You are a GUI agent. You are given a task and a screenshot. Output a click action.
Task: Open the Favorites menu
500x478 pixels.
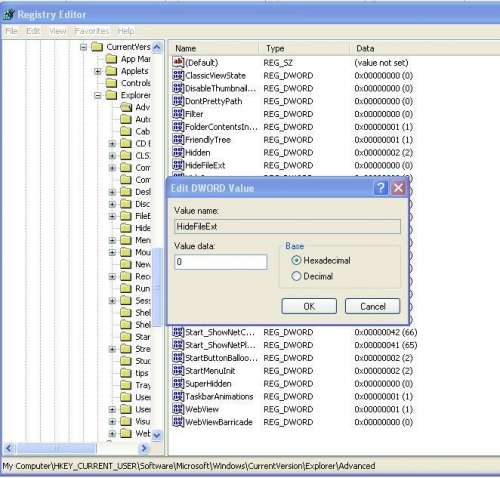92,31
